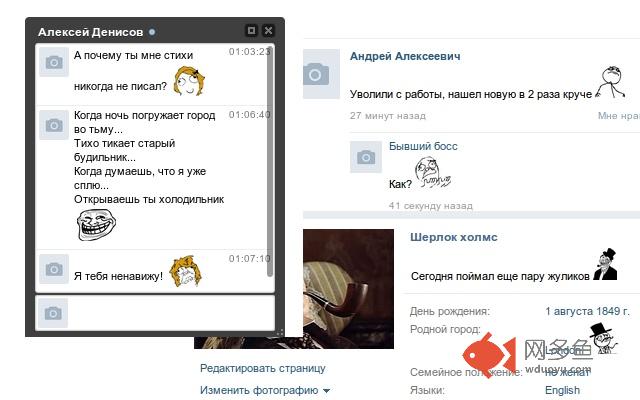Open the English language link
Viewport: 640px width, 400px height.
coord(562,391)
